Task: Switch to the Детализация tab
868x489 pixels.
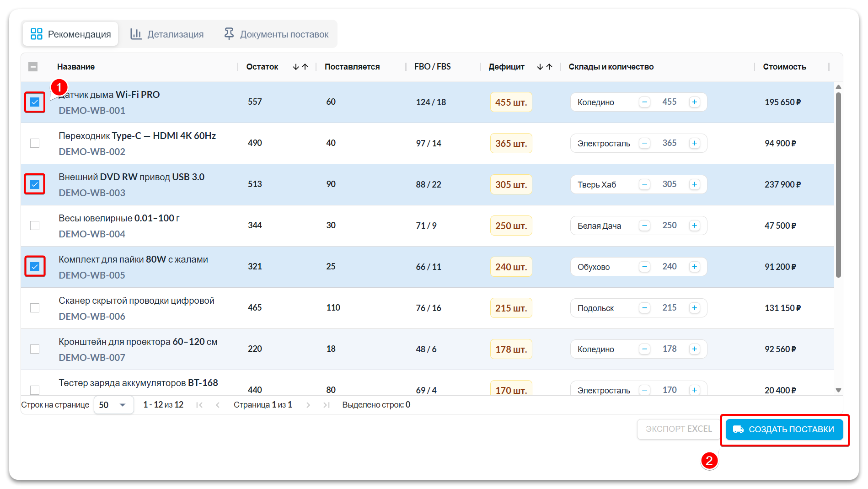Action: (167, 34)
